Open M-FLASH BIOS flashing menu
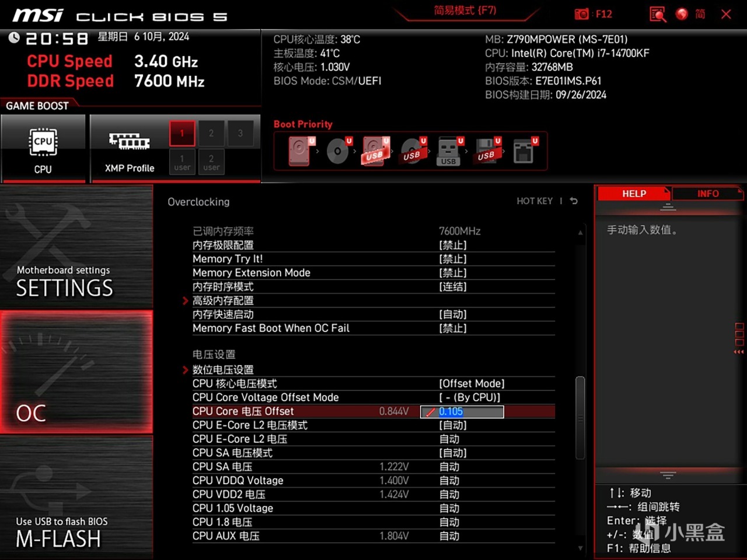This screenshot has width=747, height=560. click(76, 498)
